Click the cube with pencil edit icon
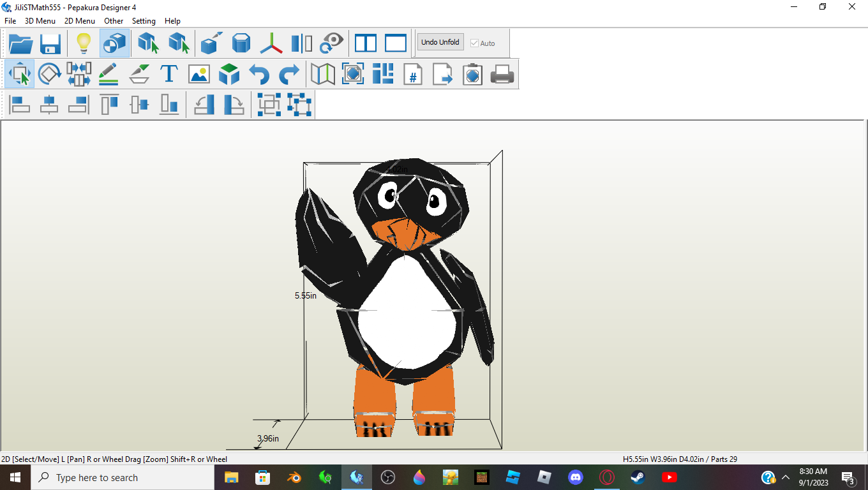This screenshot has height=490, width=868. [212, 43]
